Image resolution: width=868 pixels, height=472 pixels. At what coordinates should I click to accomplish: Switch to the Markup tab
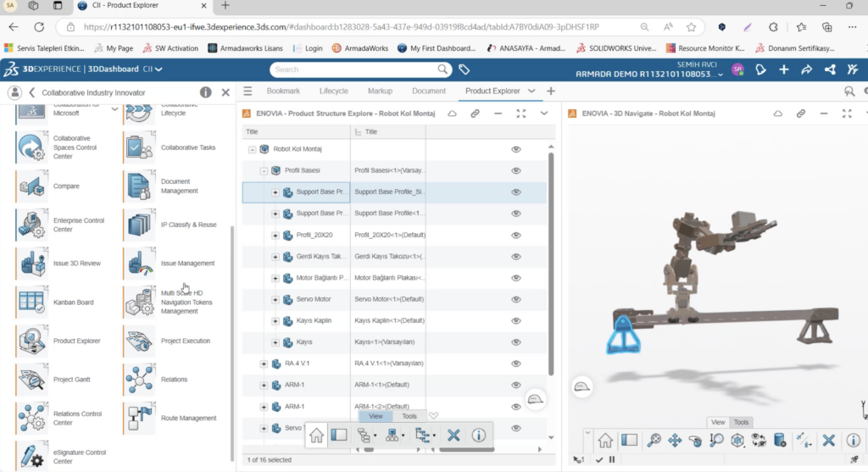pyautogui.click(x=380, y=91)
